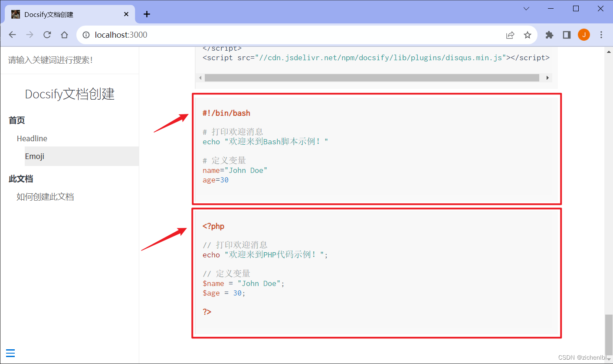Bookmark this page with the star

point(528,35)
